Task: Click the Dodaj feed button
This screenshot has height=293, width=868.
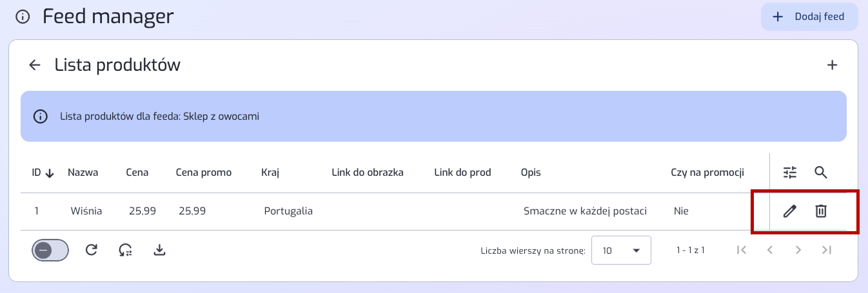Action: pyautogui.click(x=809, y=17)
